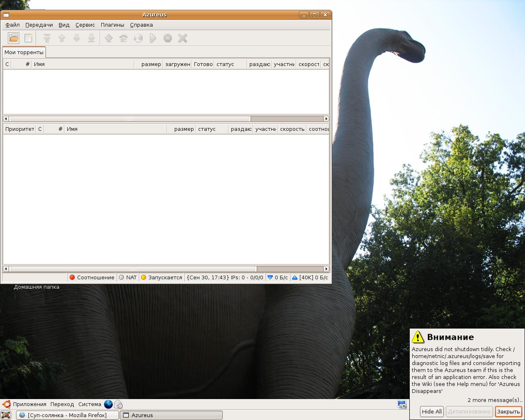Viewport: 525px width, 420px height.
Task: Click the house-shaped toolbar icon
Action: [123, 38]
